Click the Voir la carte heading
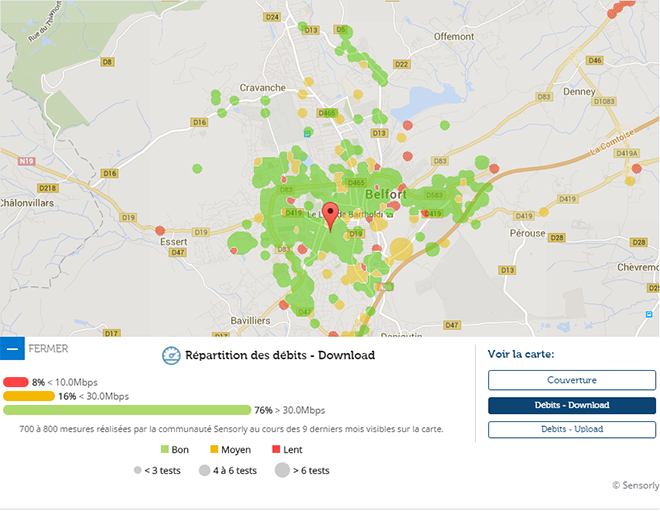Image resolution: width=660 pixels, height=511 pixels. [521, 354]
